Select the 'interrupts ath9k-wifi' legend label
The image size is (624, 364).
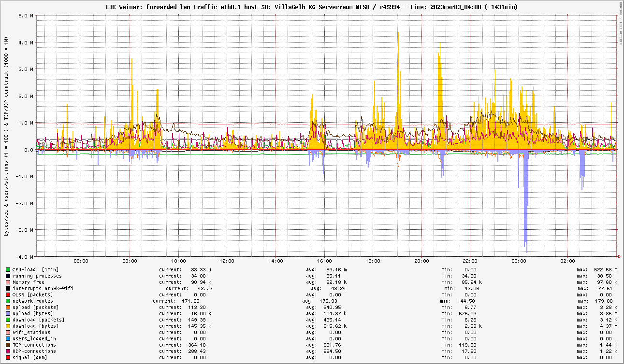click(x=43, y=288)
